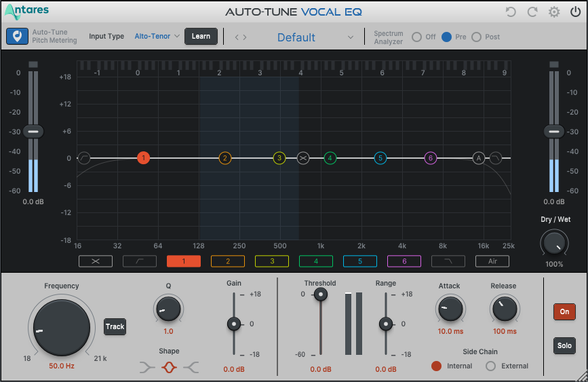Select band 6 tab
This screenshot has height=382, width=588.
pos(404,261)
